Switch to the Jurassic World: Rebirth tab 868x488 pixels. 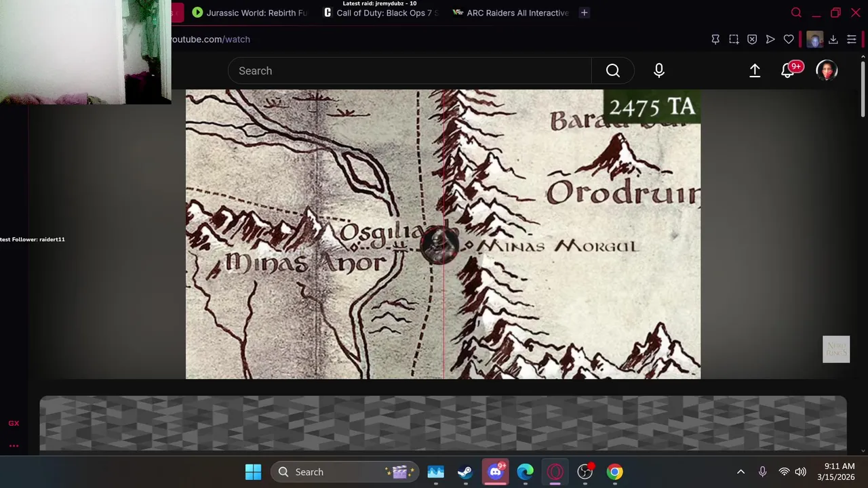249,12
